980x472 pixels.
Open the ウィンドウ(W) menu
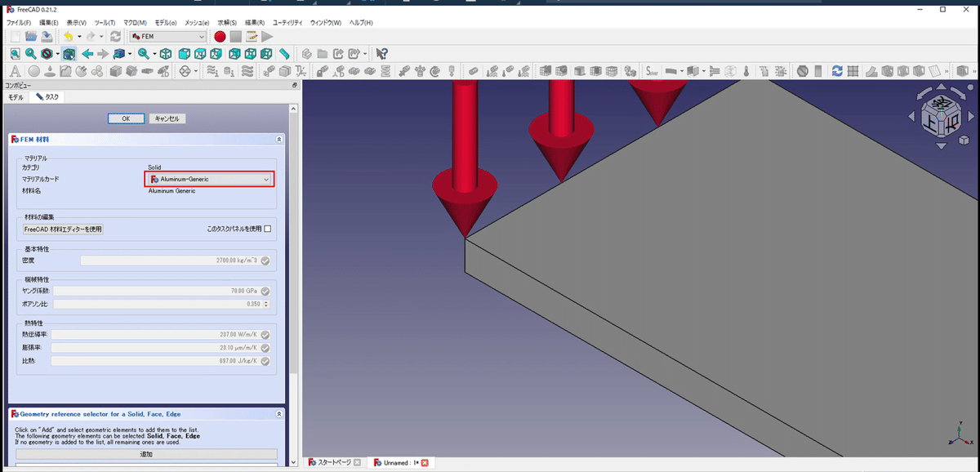(325, 22)
